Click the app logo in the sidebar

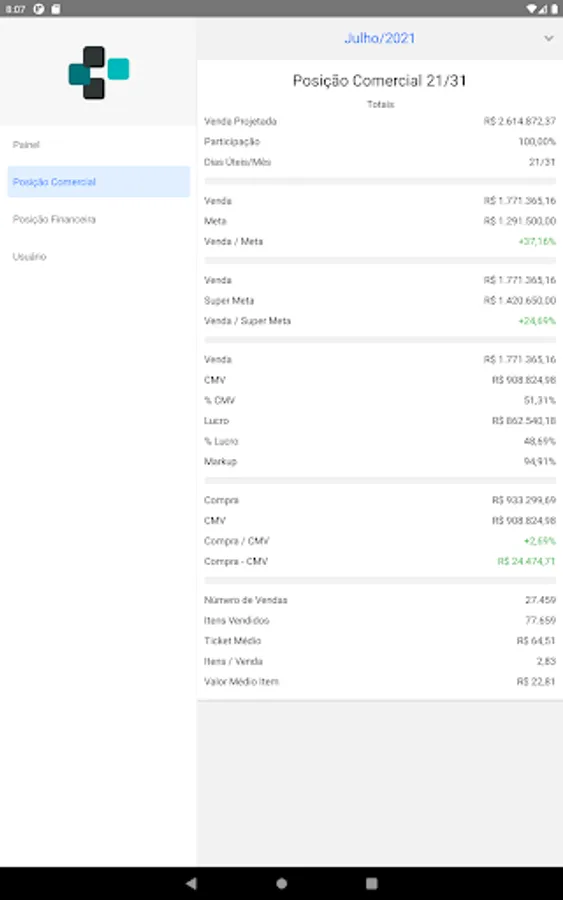pos(99,72)
